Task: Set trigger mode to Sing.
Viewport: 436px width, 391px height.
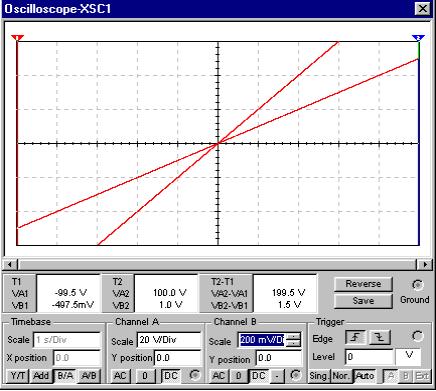Action: (319, 376)
